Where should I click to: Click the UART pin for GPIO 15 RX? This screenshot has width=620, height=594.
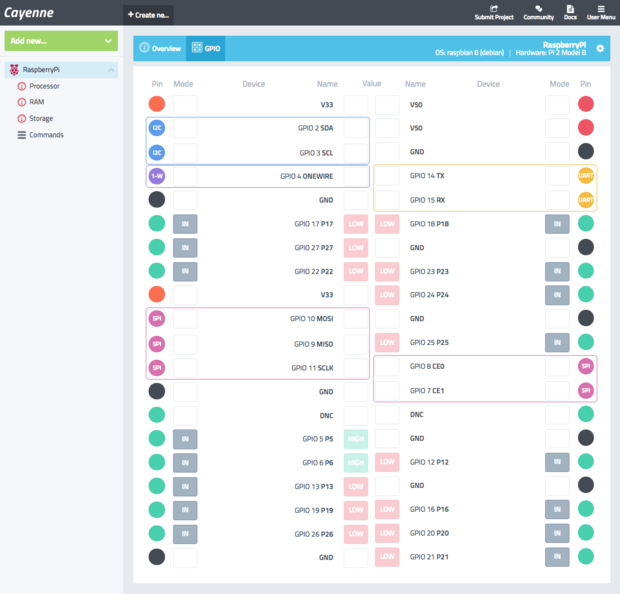[x=586, y=200]
